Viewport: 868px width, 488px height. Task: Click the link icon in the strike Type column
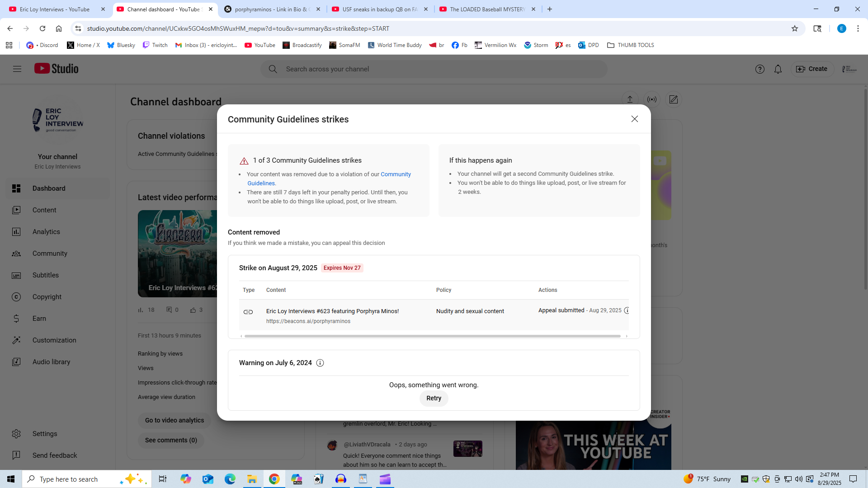[x=248, y=312]
